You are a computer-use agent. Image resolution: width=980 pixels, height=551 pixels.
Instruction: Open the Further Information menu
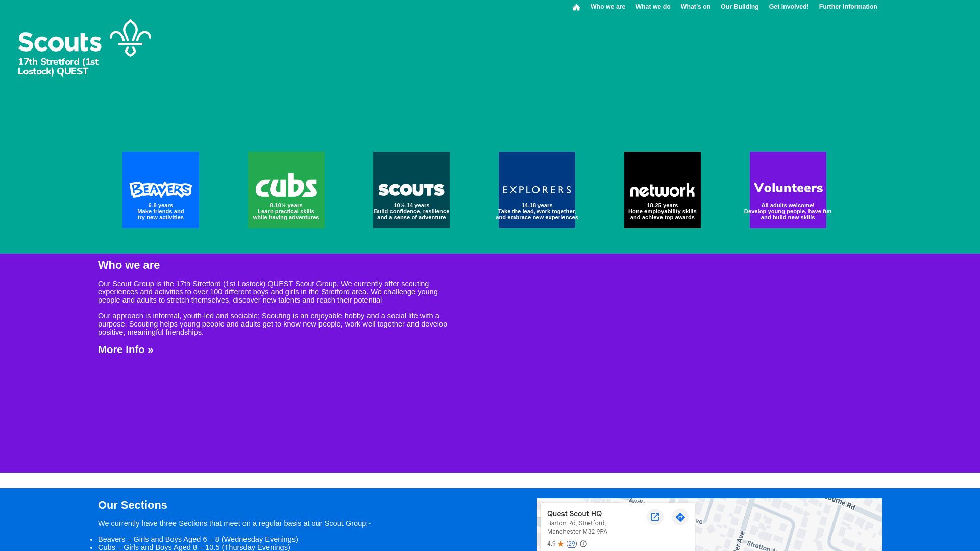[x=848, y=7]
